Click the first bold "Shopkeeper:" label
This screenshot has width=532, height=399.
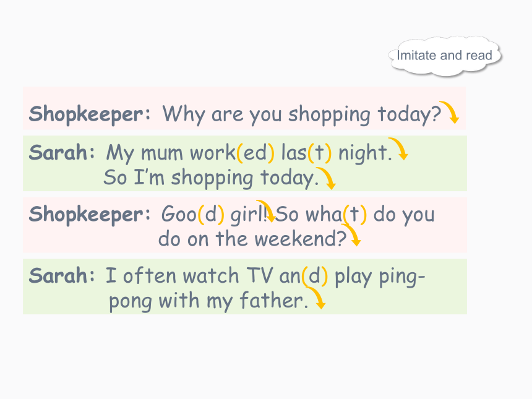tap(90, 114)
